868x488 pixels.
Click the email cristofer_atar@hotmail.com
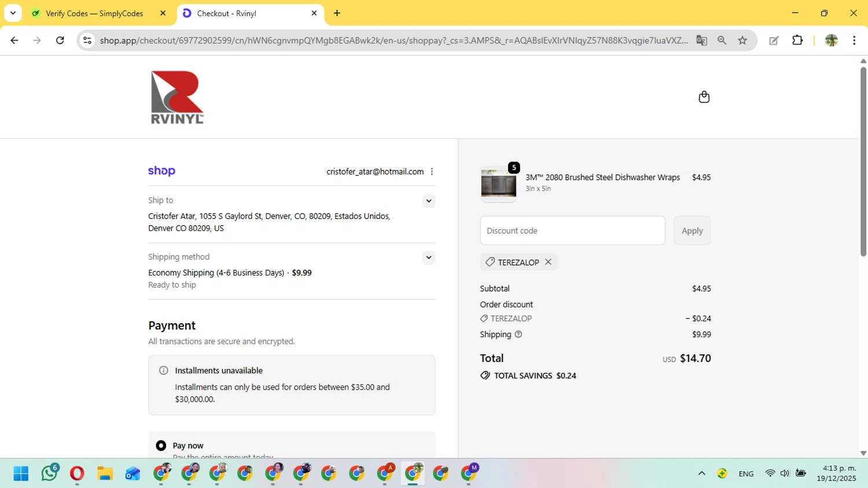tap(375, 171)
